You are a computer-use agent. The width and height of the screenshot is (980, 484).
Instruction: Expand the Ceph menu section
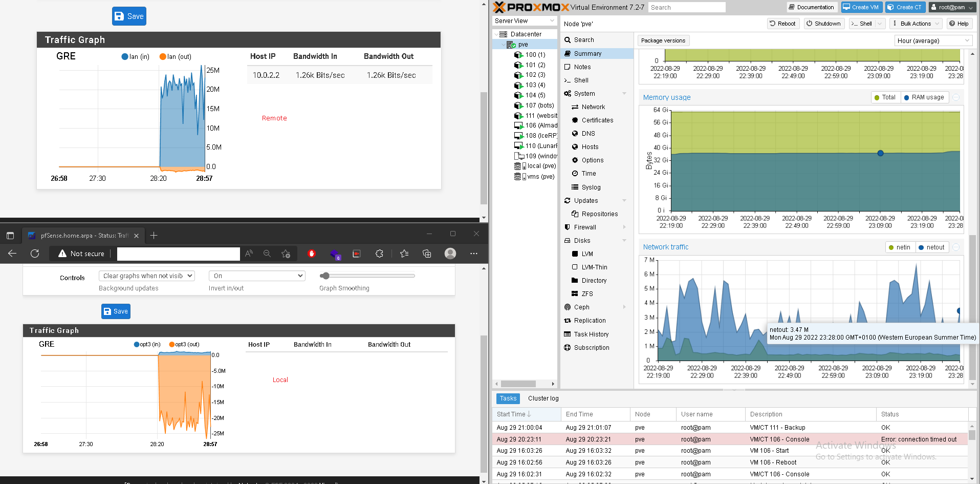click(624, 307)
